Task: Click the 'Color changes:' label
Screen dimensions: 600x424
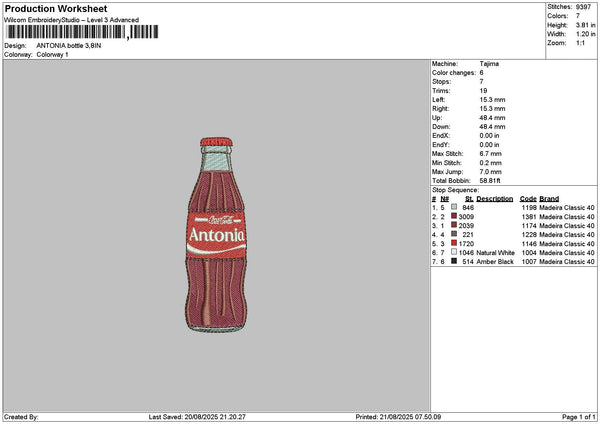Action: pyautogui.click(x=454, y=73)
